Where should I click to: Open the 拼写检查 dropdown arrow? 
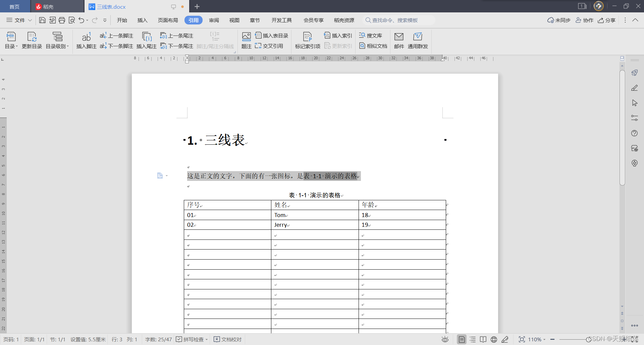click(207, 340)
